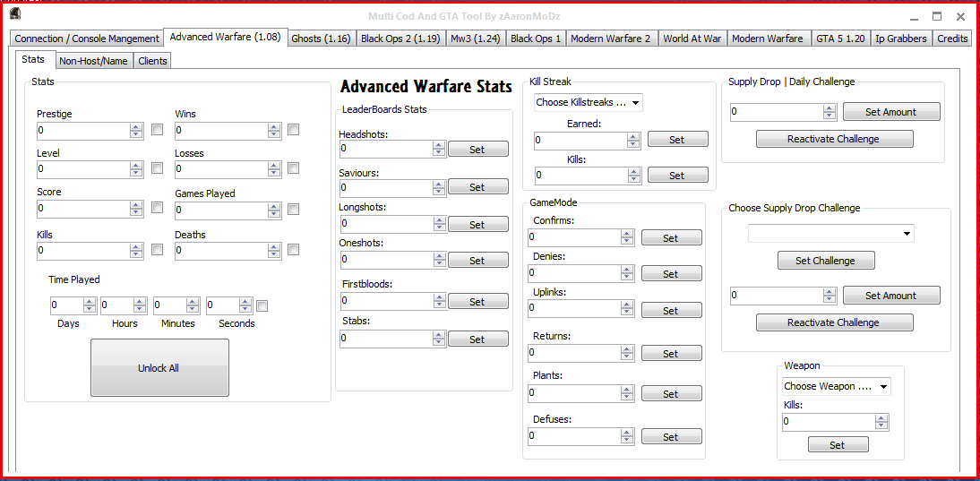Image resolution: width=980 pixels, height=481 pixels.
Task: Check the Games Played checkbox
Action: click(x=294, y=209)
